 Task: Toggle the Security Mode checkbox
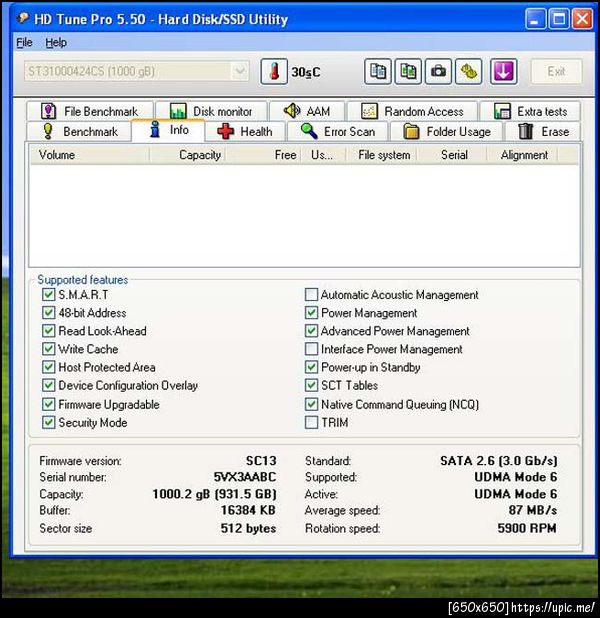click(x=48, y=422)
